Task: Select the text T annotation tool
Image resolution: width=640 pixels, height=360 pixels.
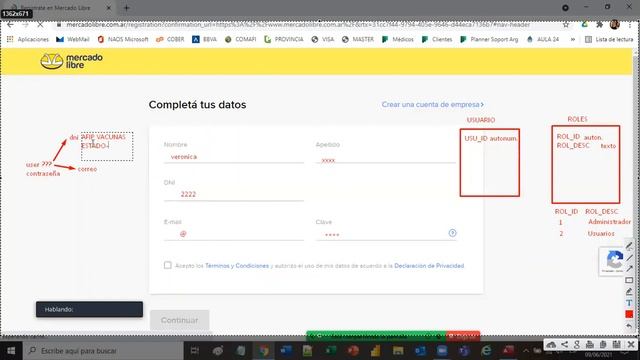Action: coord(629,303)
